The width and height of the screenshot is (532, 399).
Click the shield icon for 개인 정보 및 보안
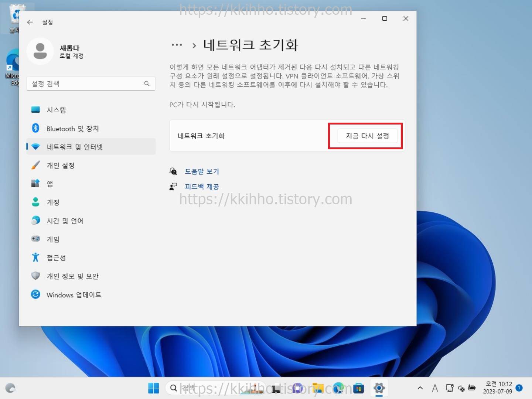(35, 276)
